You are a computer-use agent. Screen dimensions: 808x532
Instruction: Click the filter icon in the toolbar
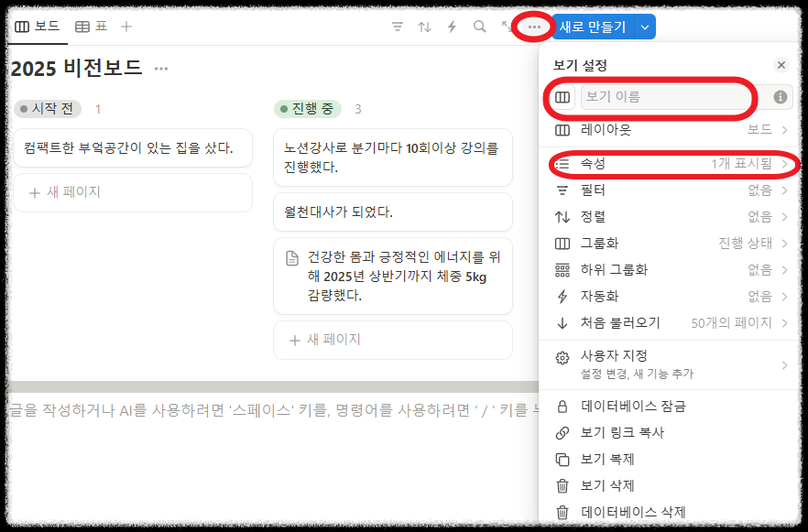(397, 27)
